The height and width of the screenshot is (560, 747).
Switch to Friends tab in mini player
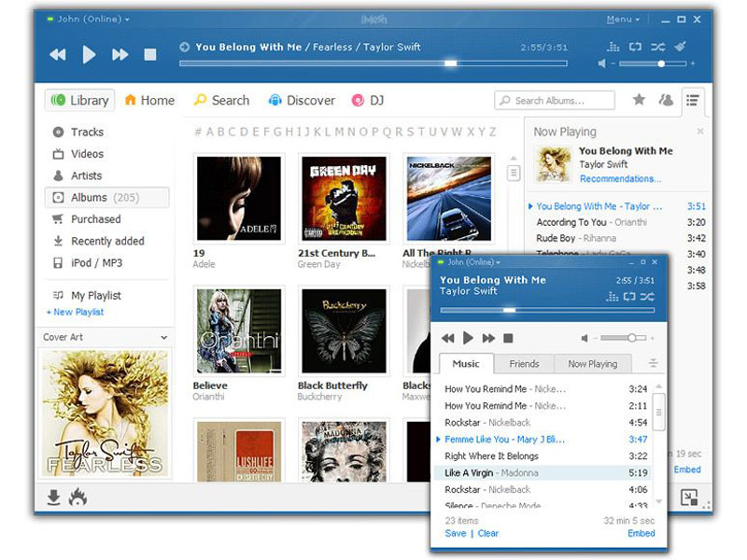tap(524, 364)
